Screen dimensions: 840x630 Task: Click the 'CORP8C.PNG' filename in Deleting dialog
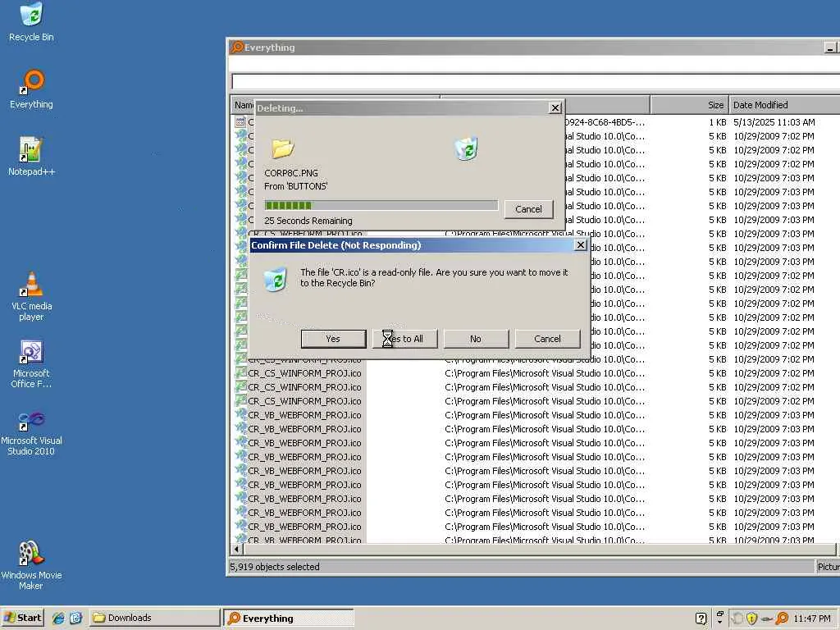291,173
